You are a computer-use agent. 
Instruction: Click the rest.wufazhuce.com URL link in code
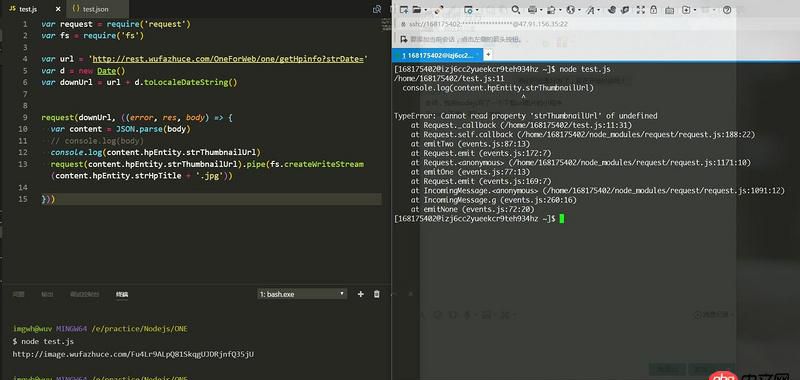pyautogui.click(x=228, y=59)
